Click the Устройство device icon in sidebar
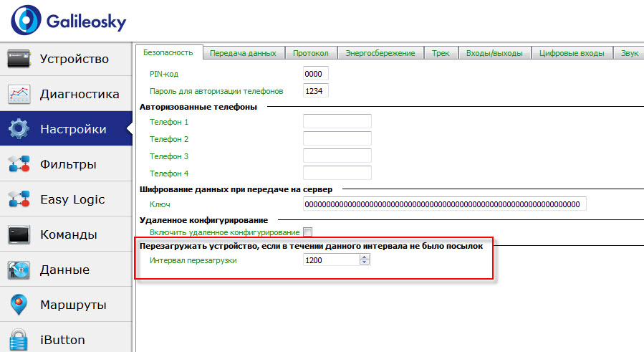The width and height of the screenshot is (644, 352). [19, 59]
